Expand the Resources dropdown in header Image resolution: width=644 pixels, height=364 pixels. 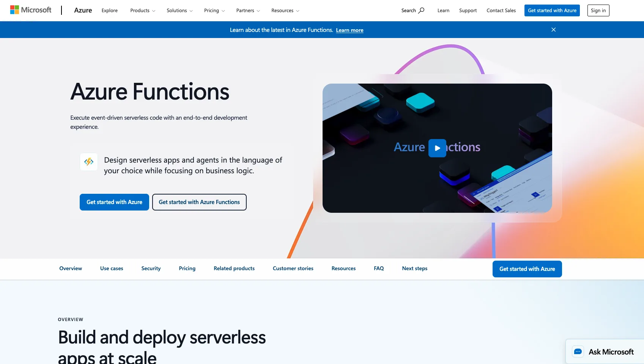point(285,11)
